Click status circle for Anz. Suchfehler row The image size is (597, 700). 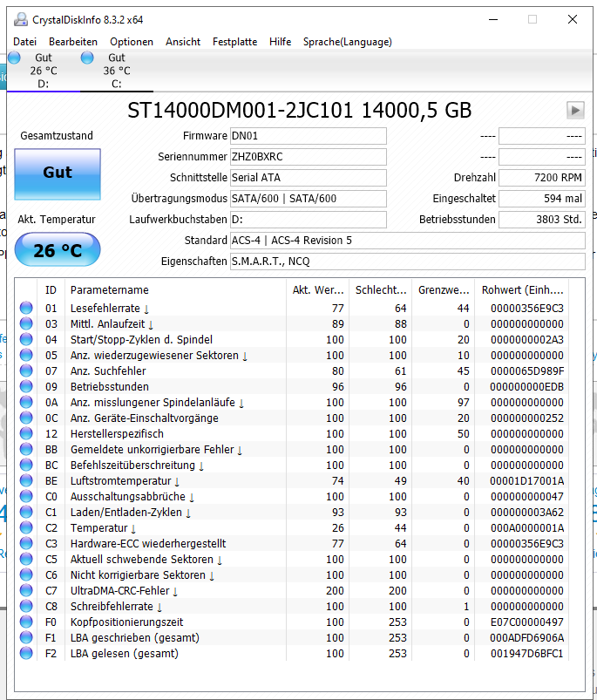26,370
